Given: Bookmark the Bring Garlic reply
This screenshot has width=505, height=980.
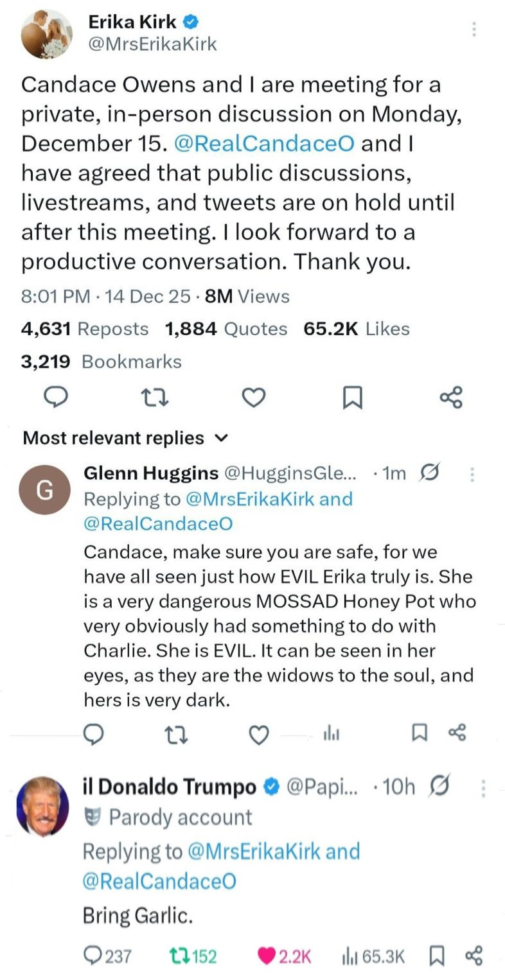Looking at the screenshot, I should click(436, 956).
